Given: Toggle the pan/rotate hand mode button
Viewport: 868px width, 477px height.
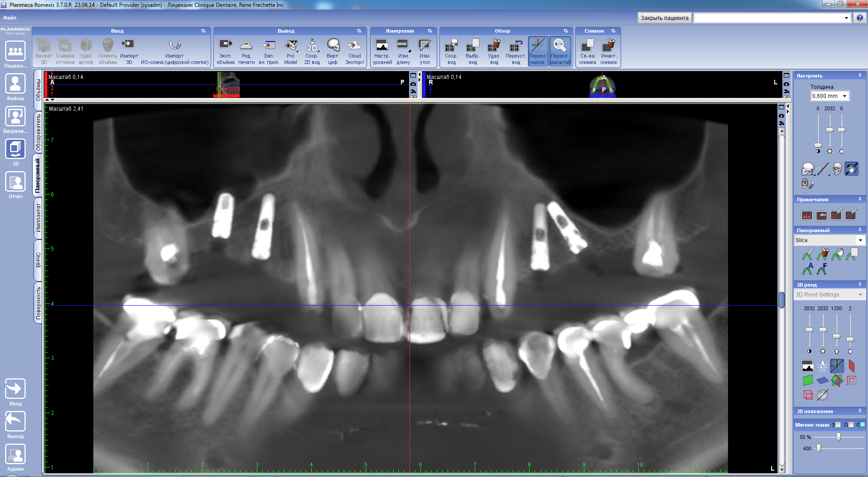Looking at the screenshot, I should tap(852, 169).
